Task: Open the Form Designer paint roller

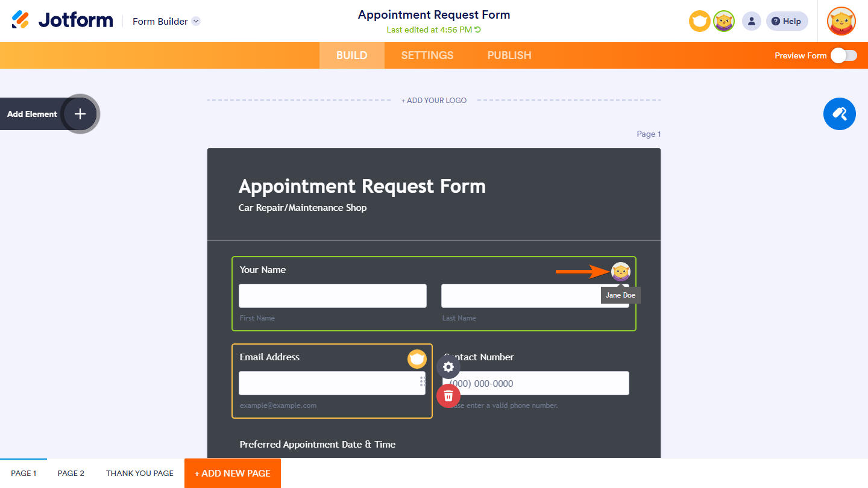Action: tap(839, 114)
